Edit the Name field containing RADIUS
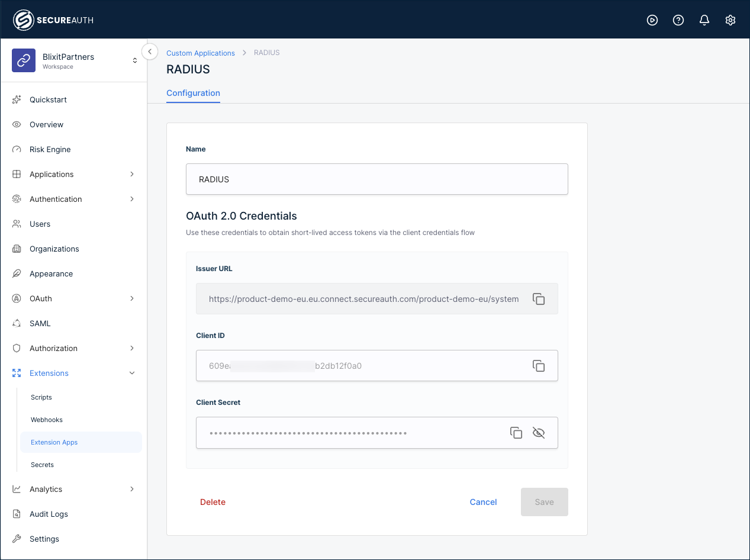Viewport: 750px width, 560px height. (x=377, y=179)
